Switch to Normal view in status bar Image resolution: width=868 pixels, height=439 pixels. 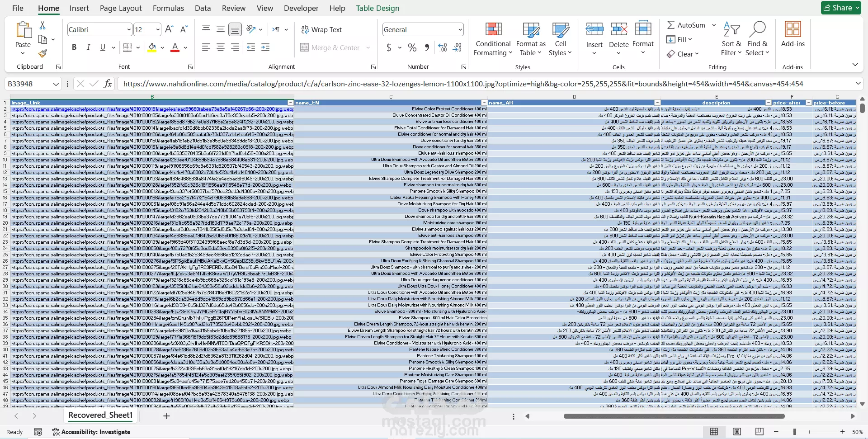click(x=714, y=432)
